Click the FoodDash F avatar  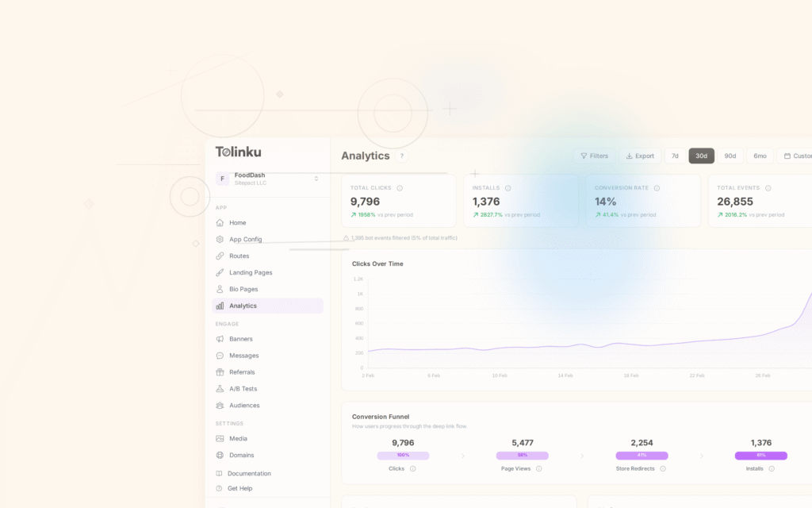pyautogui.click(x=222, y=179)
